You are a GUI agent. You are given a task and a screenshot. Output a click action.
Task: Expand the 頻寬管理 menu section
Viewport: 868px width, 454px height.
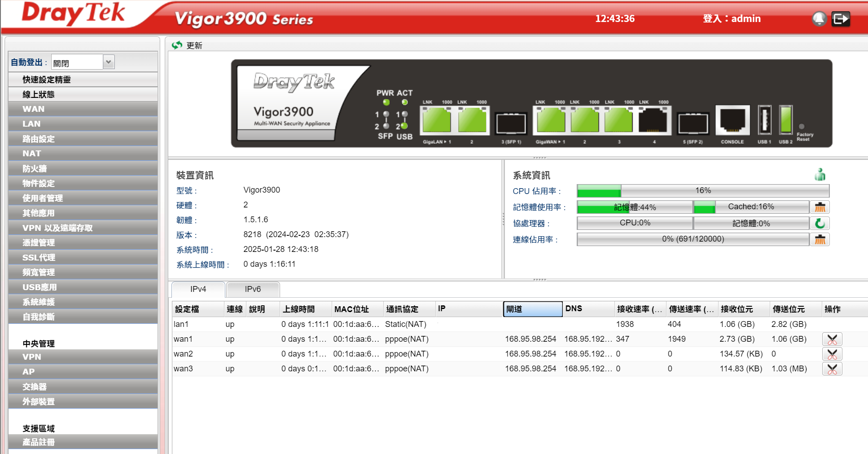click(x=83, y=272)
